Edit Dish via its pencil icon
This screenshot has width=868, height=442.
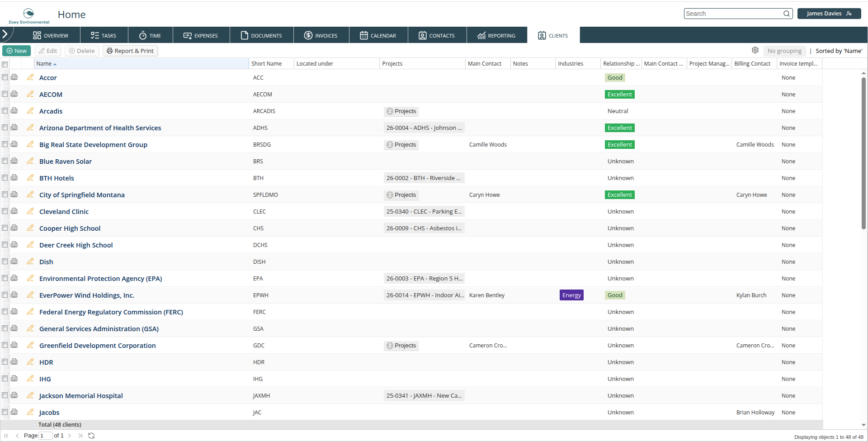tap(30, 261)
